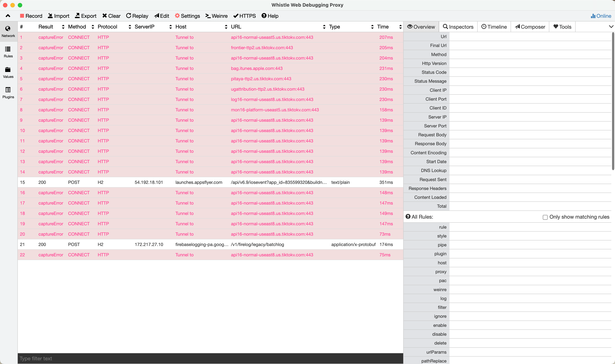Expand the tabs overflow dropdown arrow
This screenshot has width=615, height=364.
point(611,27)
